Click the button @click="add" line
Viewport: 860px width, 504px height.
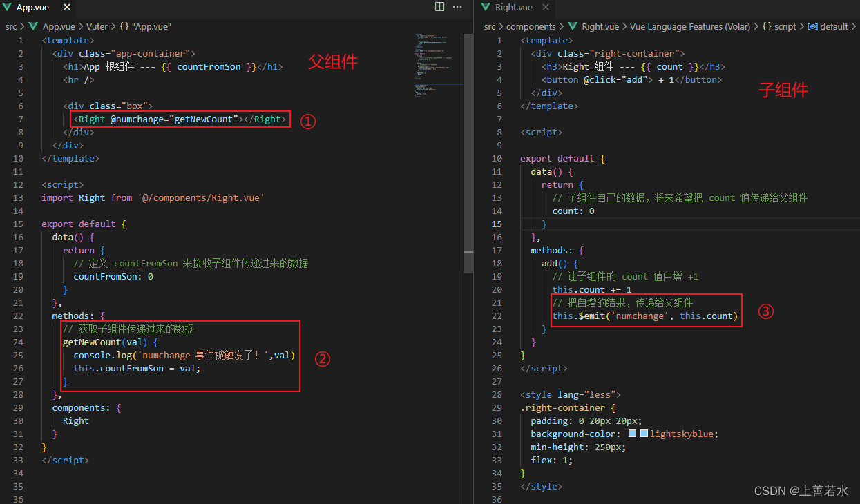pyautogui.click(x=631, y=80)
